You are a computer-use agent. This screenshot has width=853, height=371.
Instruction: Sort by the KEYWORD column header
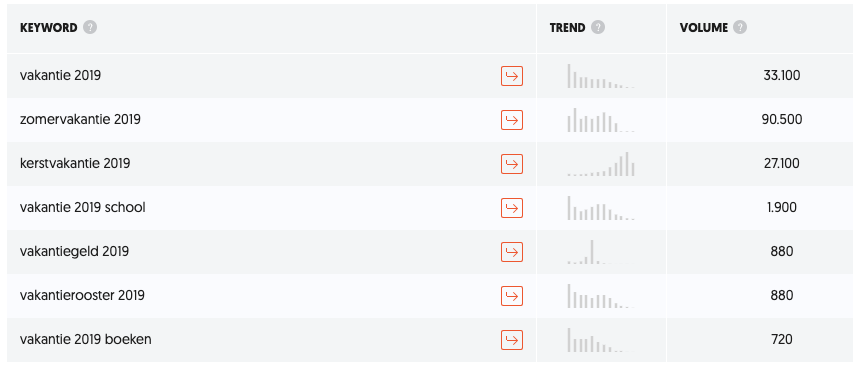(48, 28)
